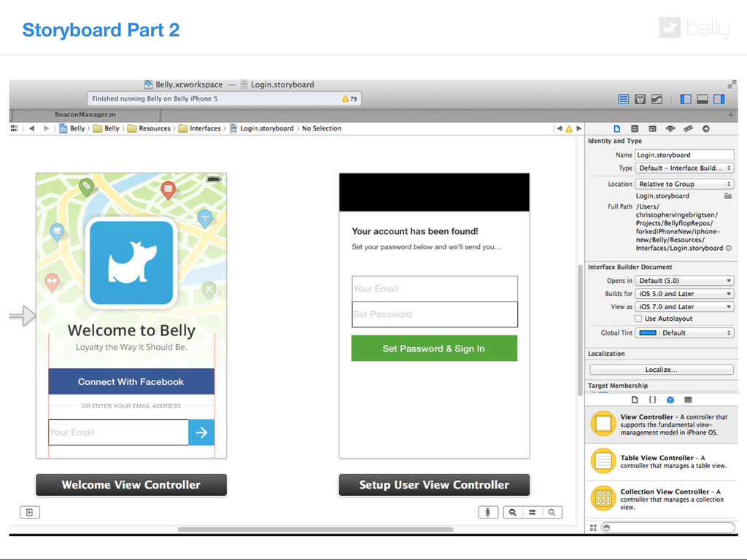Toggle the Navigator pane
747x560 pixels.
coord(686,99)
